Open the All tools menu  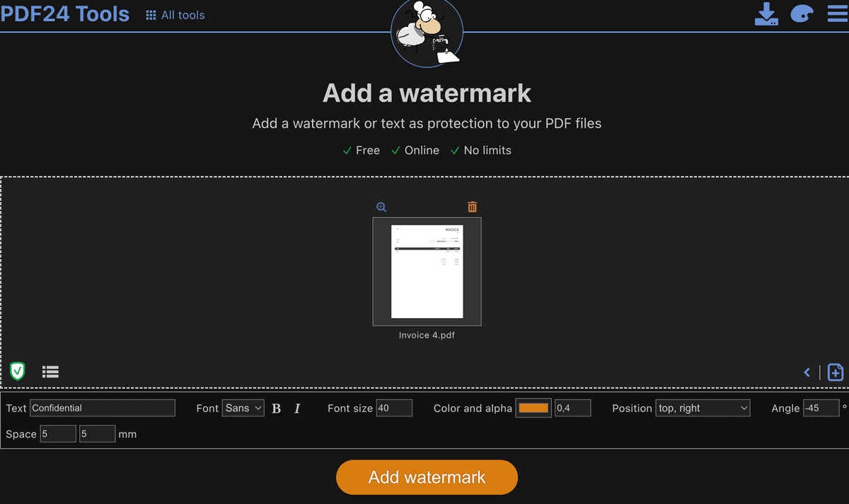pos(175,14)
